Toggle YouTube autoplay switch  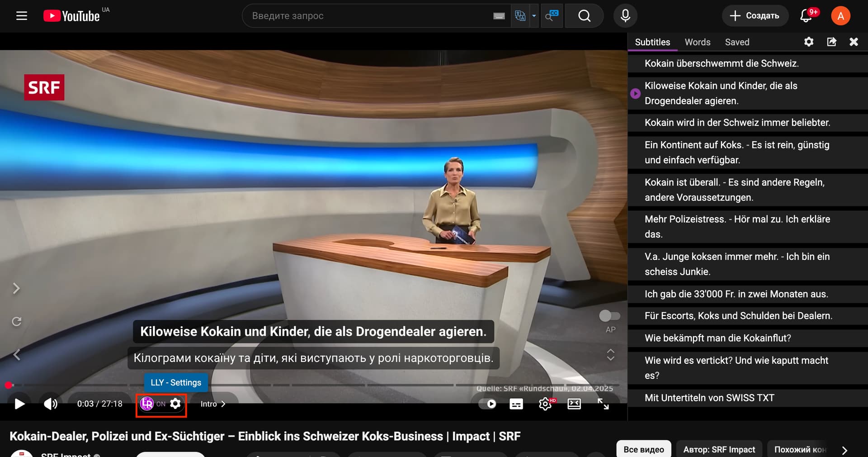click(487, 404)
